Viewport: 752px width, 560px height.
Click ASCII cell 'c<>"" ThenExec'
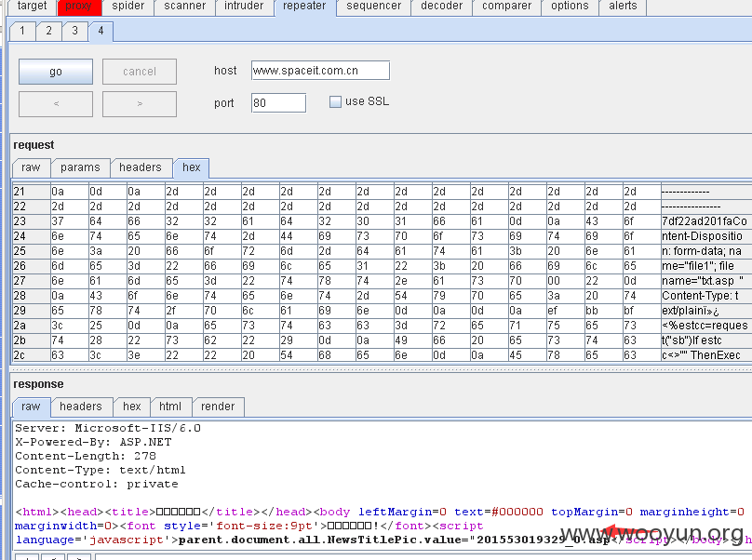706,355
